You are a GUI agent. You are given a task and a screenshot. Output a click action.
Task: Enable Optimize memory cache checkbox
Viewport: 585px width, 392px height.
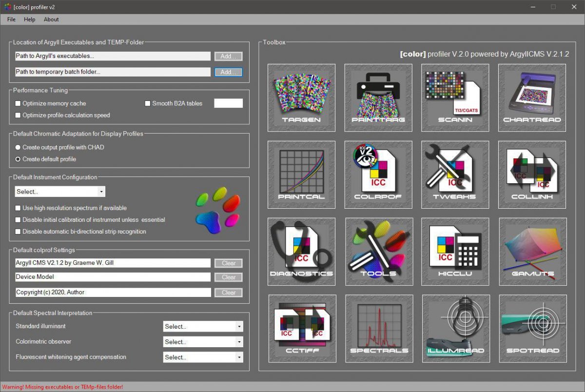[19, 103]
